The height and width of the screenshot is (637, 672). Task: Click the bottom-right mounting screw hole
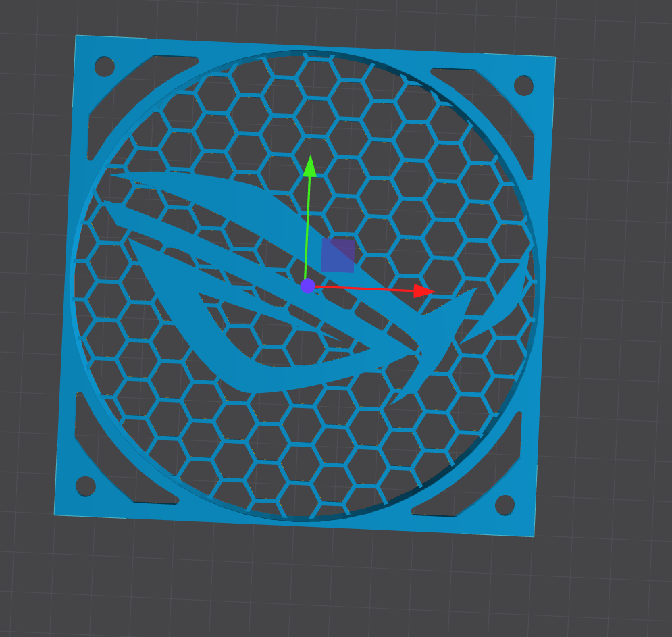(x=503, y=505)
